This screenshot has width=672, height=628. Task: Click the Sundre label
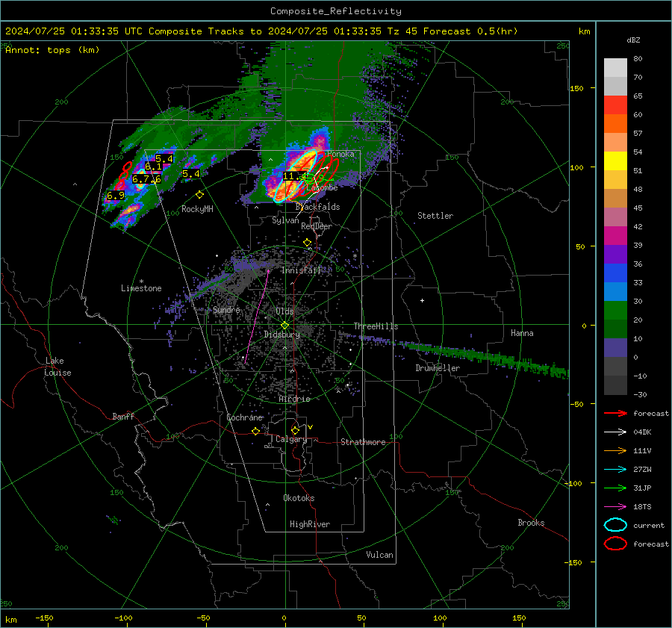pyautogui.click(x=226, y=310)
